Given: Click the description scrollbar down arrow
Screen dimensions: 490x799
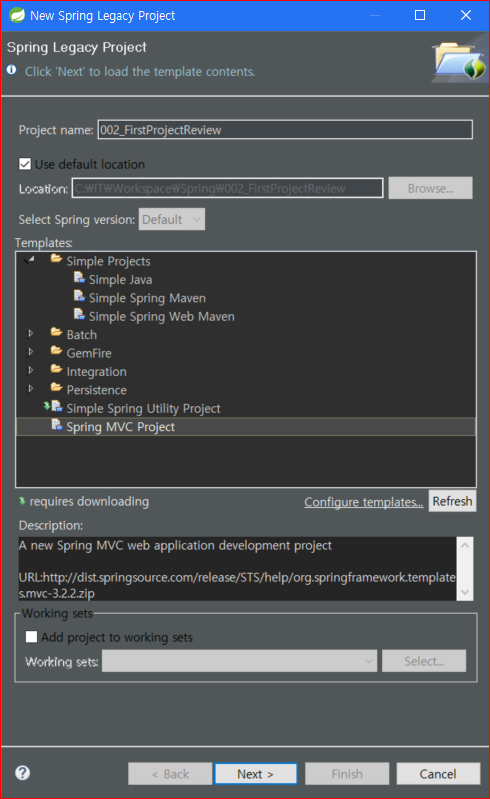Looking at the screenshot, I should point(465,592).
